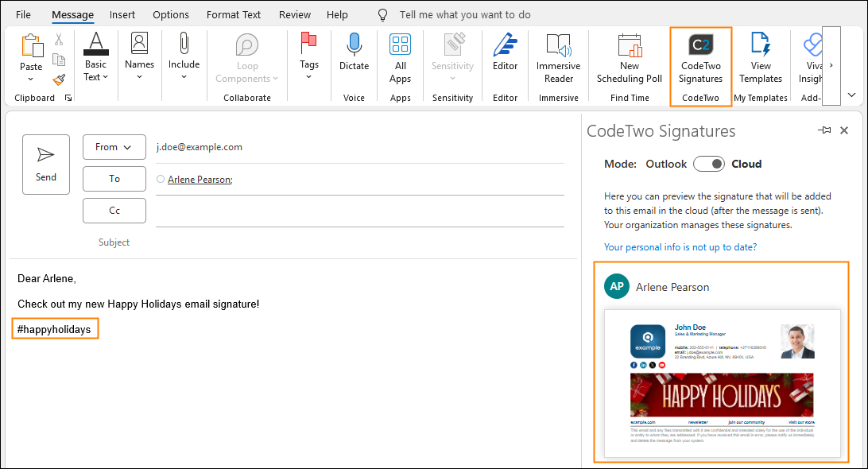This screenshot has width=868, height=469.
Task: Send the email with the Send button
Action: pyautogui.click(x=46, y=165)
